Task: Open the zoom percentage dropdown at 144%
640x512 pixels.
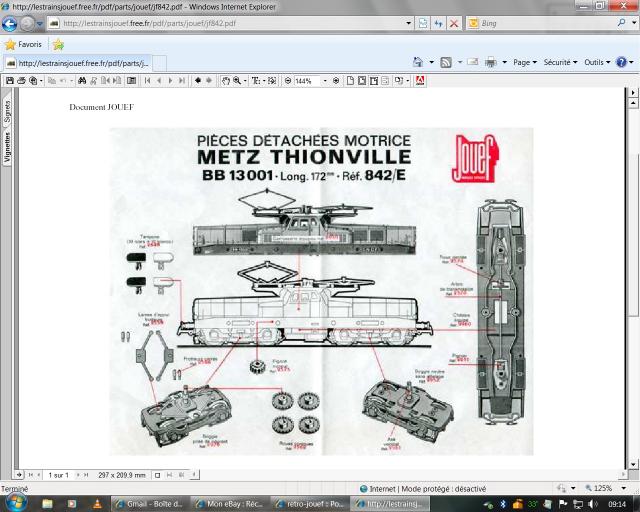Action: (325, 81)
